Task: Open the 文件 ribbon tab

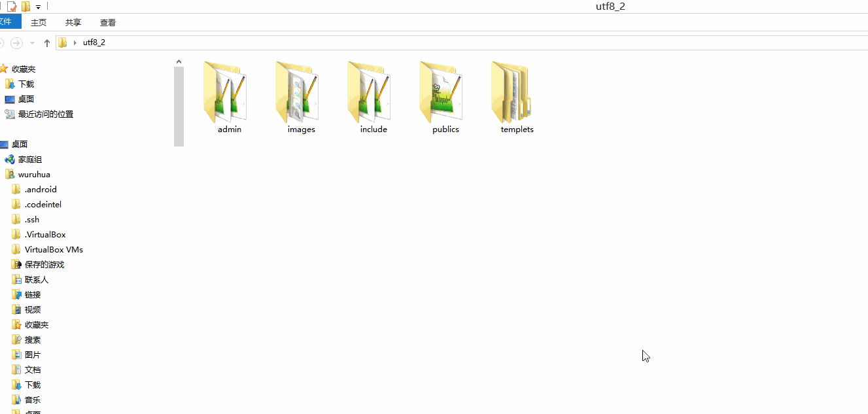Action: pyautogui.click(x=9, y=22)
